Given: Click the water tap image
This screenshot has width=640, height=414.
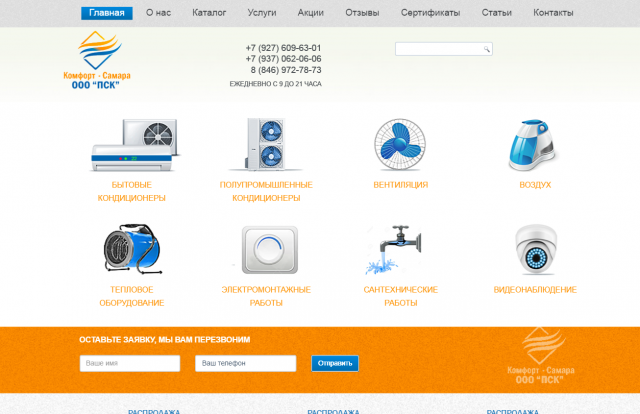Looking at the screenshot, I should 394,250.
